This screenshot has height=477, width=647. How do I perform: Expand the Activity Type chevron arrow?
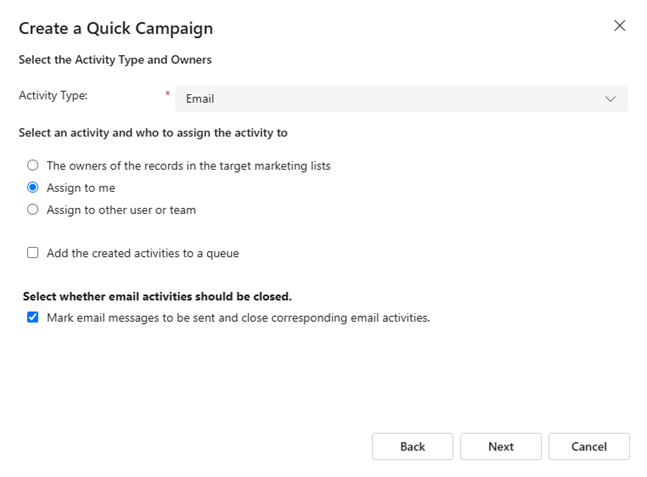click(611, 99)
